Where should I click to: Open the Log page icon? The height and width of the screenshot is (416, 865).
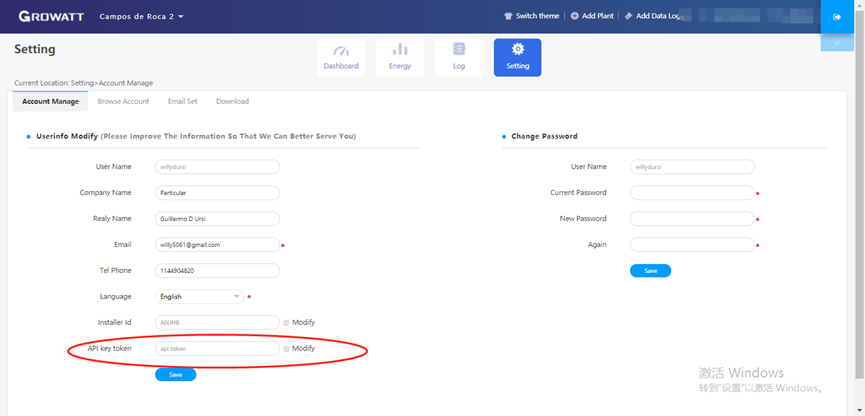click(458, 50)
